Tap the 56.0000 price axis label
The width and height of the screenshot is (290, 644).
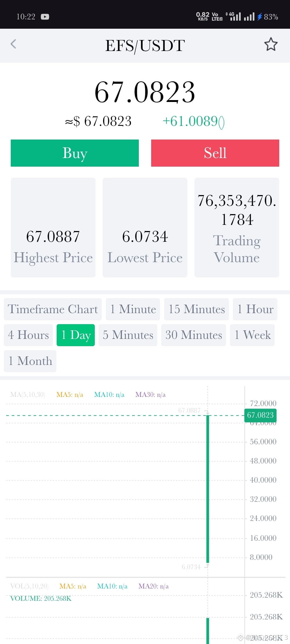click(x=263, y=442)
